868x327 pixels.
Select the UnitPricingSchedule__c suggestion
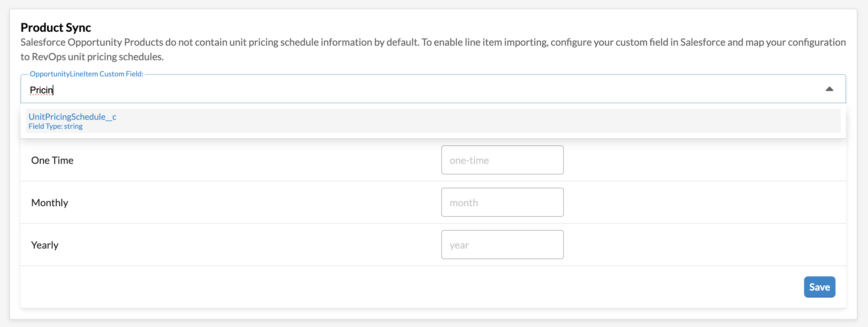[73, 117]
